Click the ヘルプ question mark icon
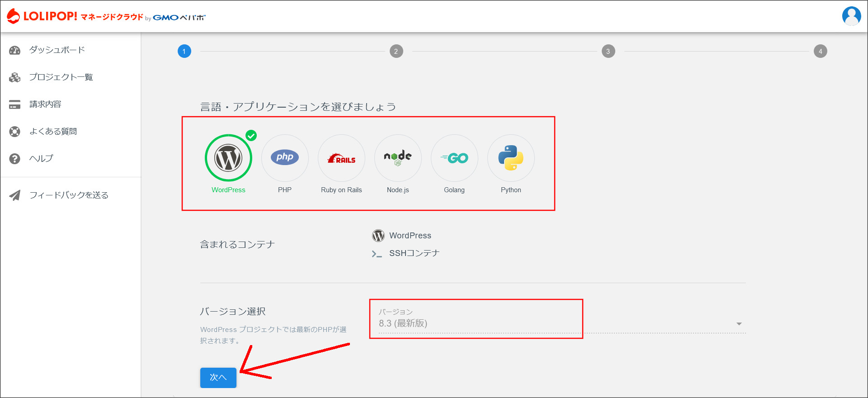This screenshot has width=868, height=398. click(15, 159)
